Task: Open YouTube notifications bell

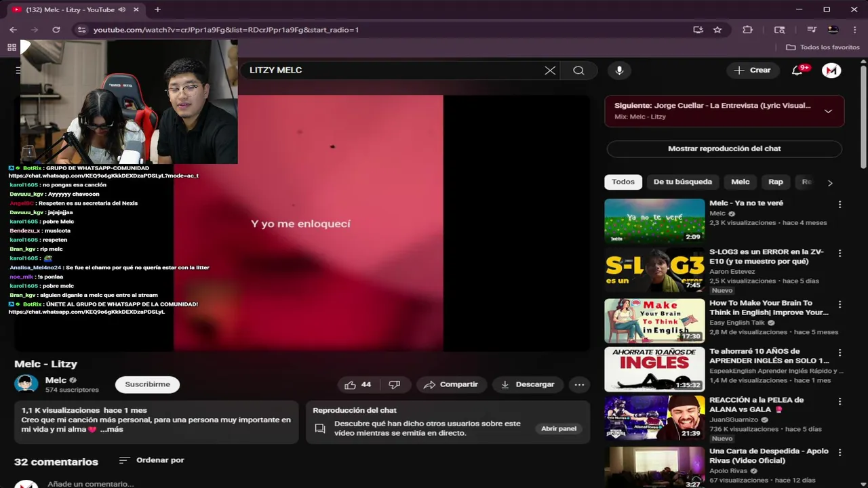Action: pyautogui.click(x=797, y=70)
